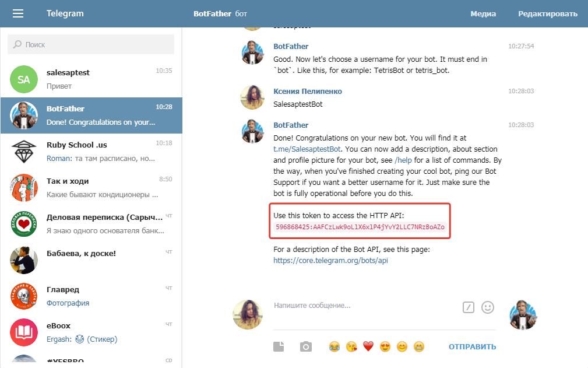Click the BotFather avatar beside message field

(x=522, y=315)
